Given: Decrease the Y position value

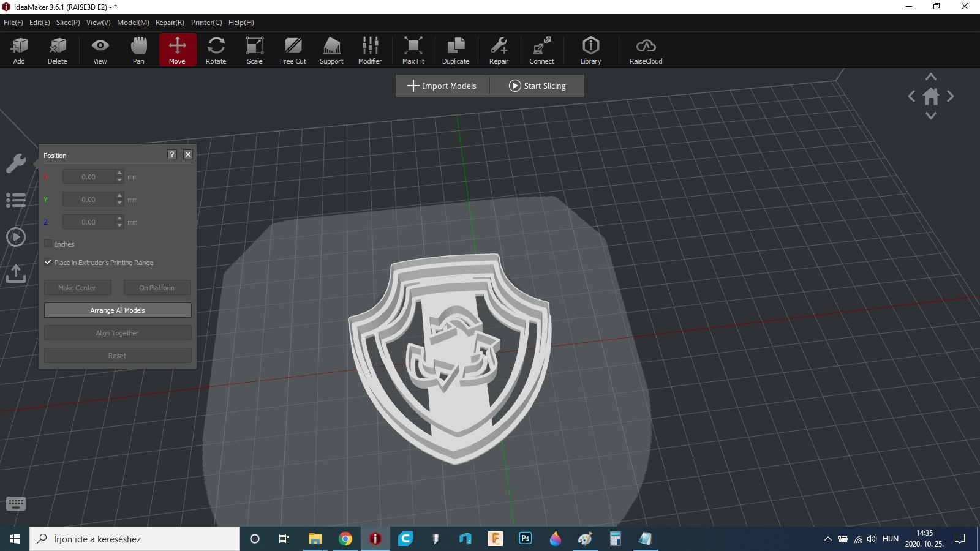Looking at the screenshot, I should click(x=119, y=203).
